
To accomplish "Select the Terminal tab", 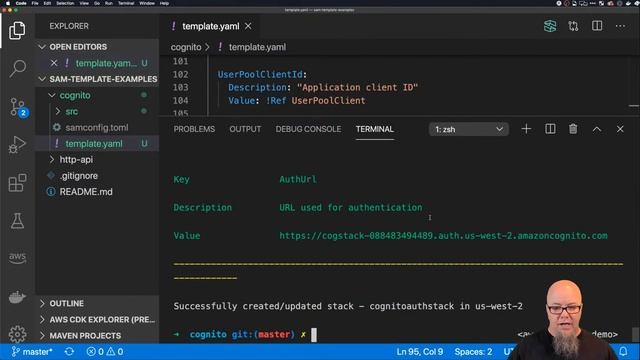I will tap(375, 129).
